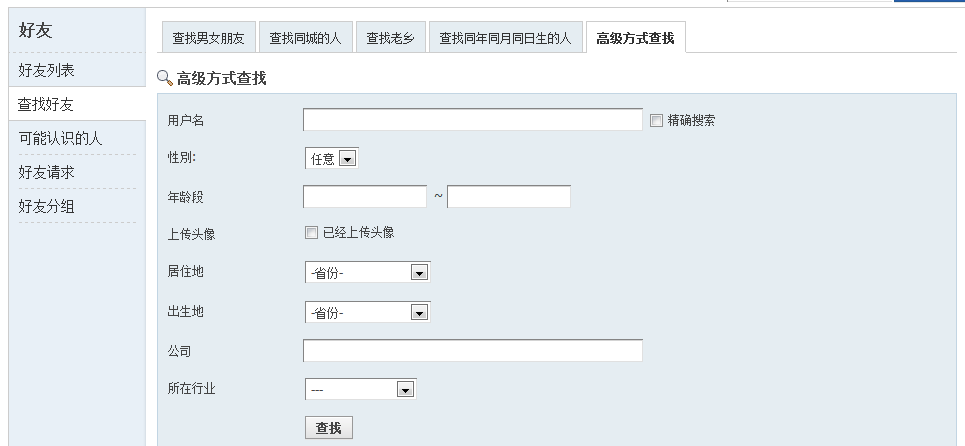
Task: Click the 用户名 text input field
Action: coord(472,120)
